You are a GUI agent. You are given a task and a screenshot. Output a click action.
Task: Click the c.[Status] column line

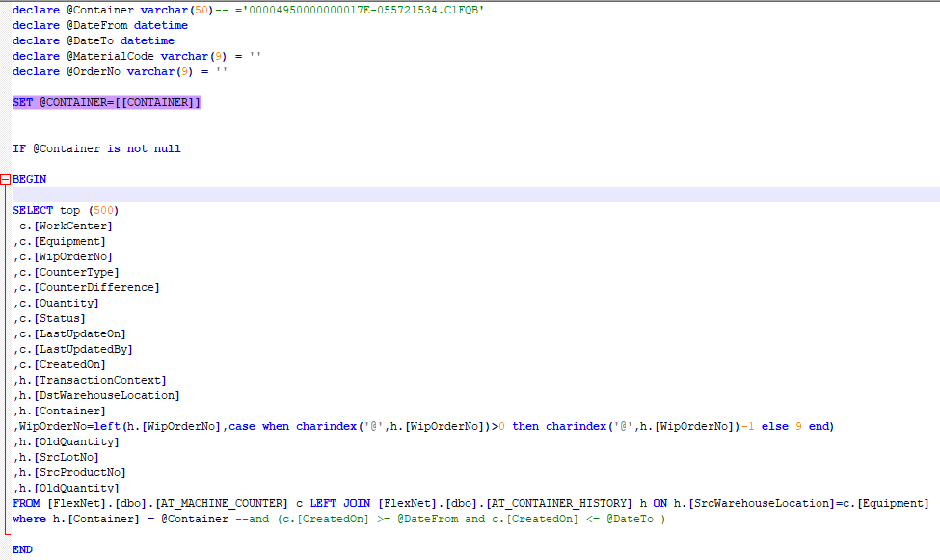pyautogui.click(x=49, y=318)
